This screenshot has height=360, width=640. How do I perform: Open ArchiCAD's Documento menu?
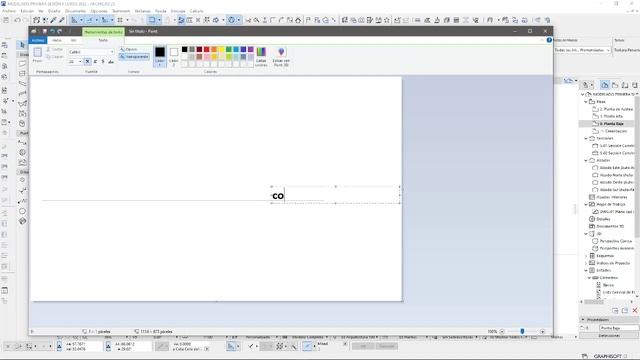coord(76,11)
